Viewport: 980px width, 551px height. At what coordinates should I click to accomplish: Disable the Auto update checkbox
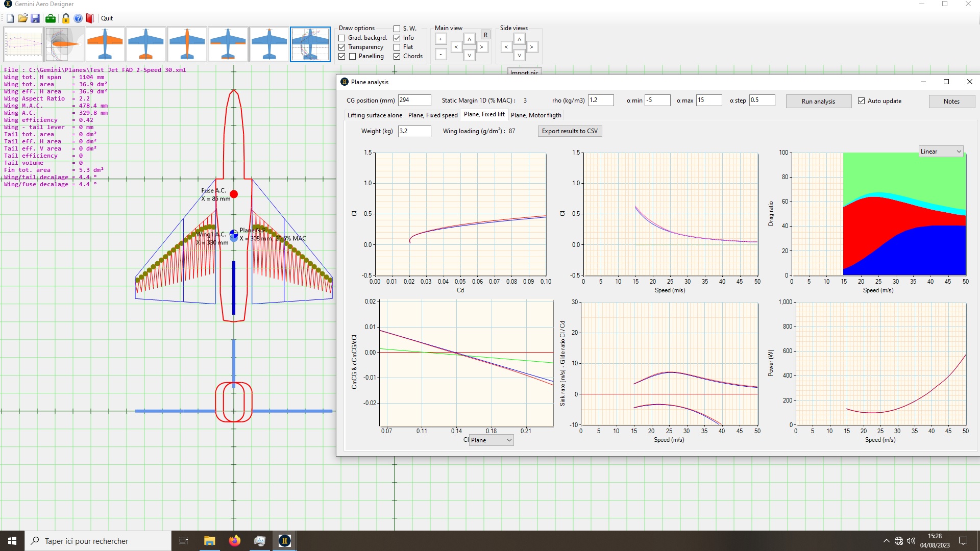click(x=862, y=101)
